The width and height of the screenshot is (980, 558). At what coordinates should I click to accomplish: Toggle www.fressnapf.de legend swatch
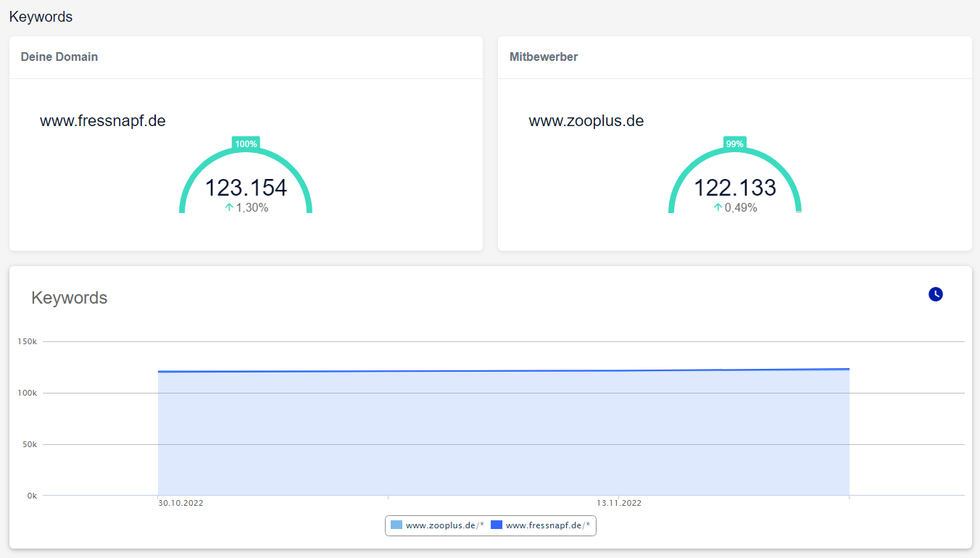(497, 525)
